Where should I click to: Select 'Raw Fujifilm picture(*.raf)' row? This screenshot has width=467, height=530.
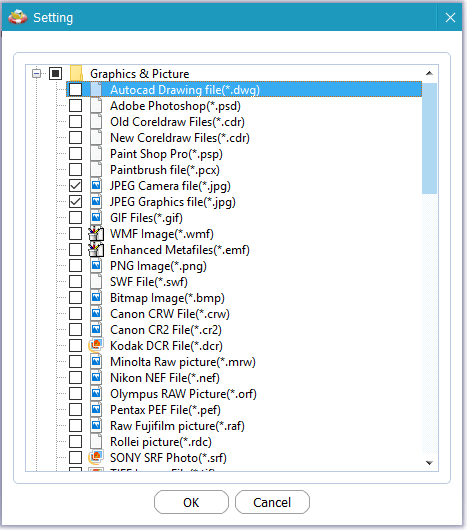click(x=177, y=426)
